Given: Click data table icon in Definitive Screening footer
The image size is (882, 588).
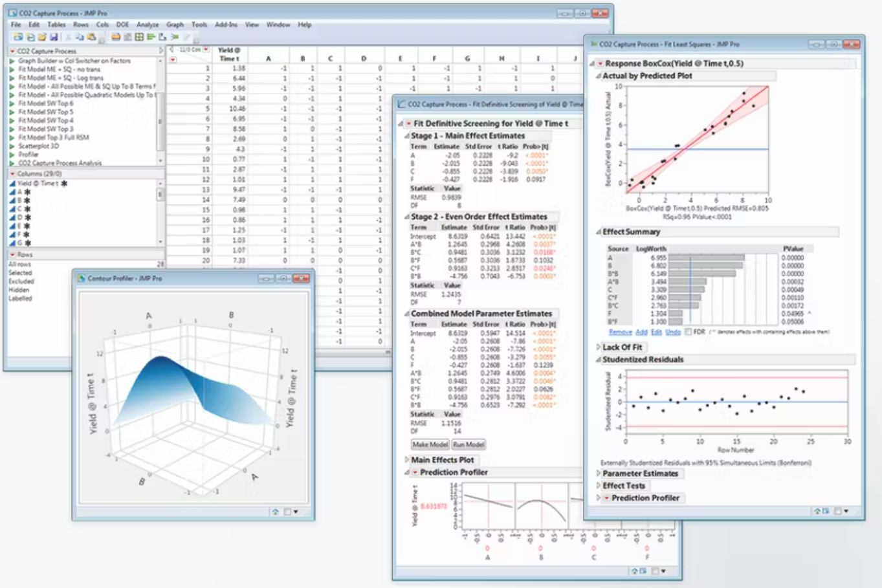Looking at the screenshot, I should pos(643,571).
